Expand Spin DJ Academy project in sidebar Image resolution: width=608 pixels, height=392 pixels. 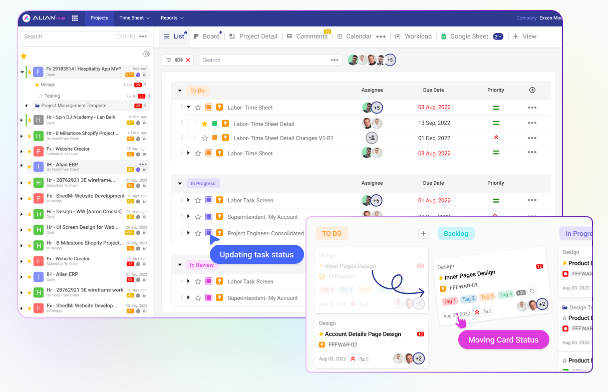click(21, 120)
